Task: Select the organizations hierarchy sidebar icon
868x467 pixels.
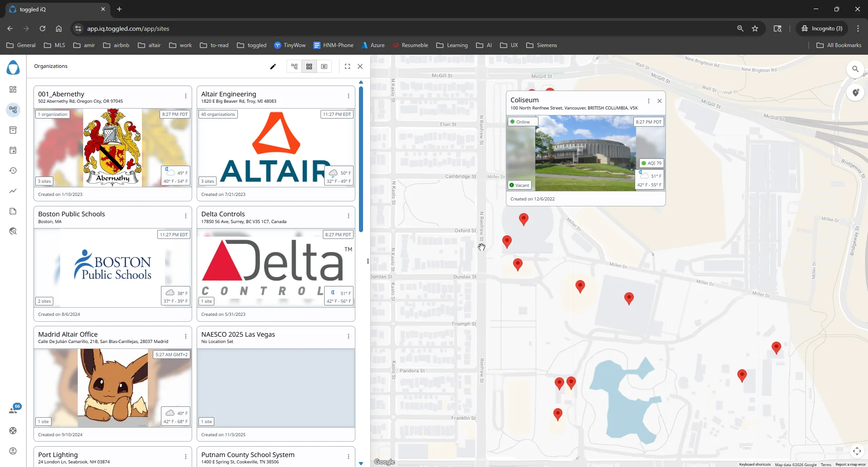Action: pyautogui.click(x=13, y=110)
